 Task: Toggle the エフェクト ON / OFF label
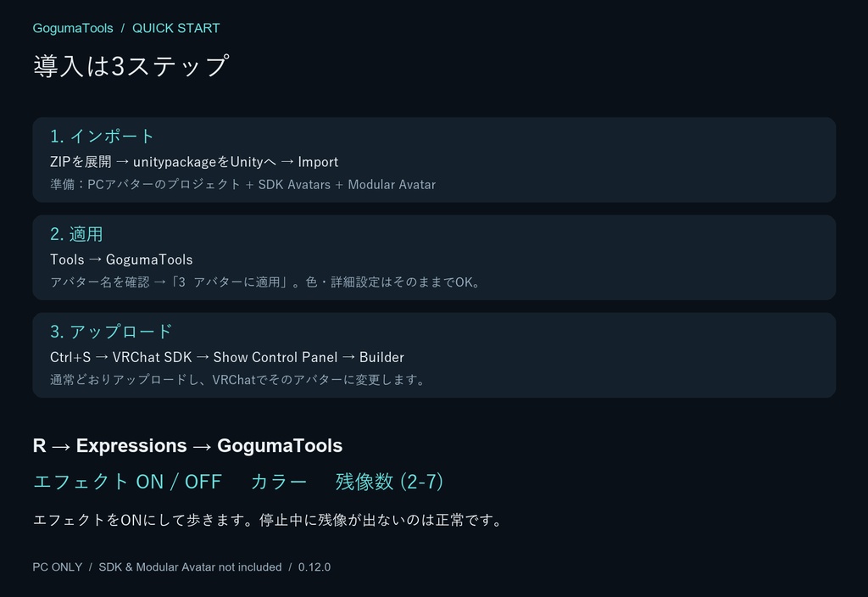127,482
